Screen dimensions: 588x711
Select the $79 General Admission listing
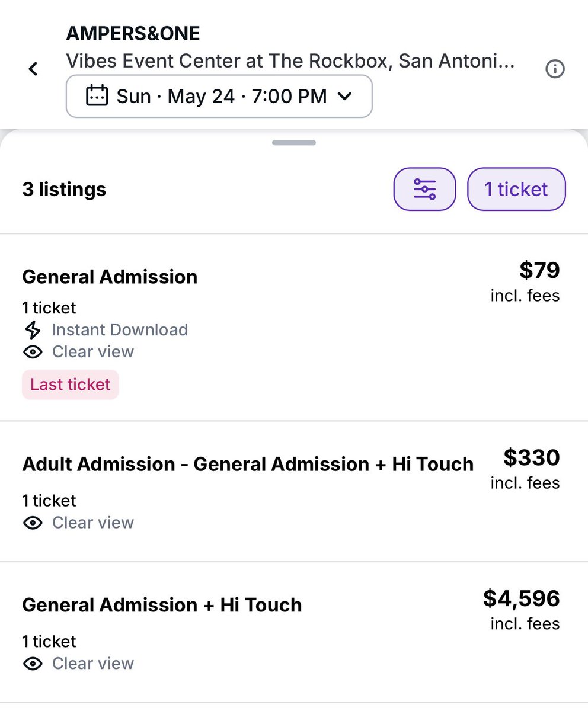tap(294, 328)
